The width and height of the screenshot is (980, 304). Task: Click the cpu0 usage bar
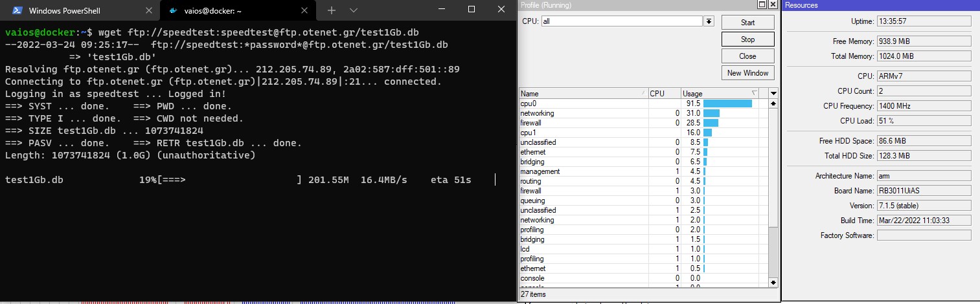727,103
